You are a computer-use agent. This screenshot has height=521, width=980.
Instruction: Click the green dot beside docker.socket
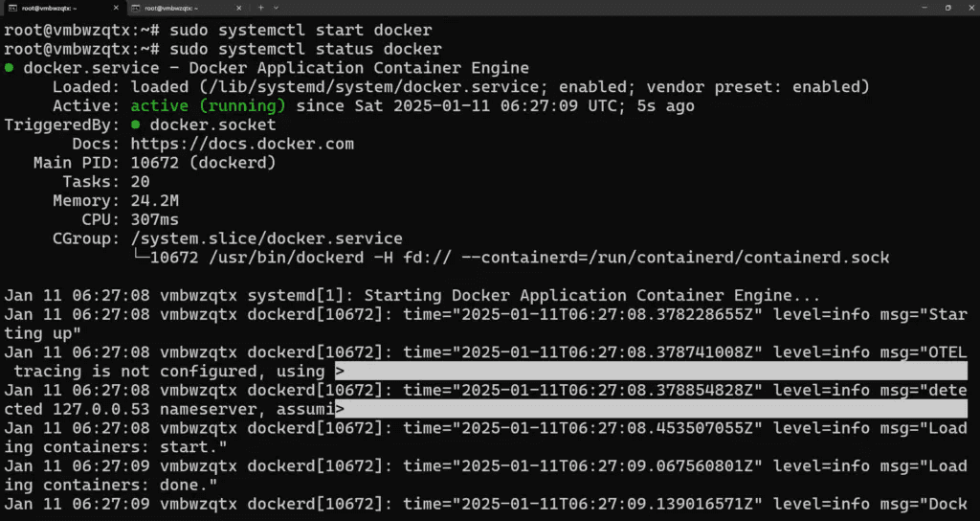tap(137, 125)
